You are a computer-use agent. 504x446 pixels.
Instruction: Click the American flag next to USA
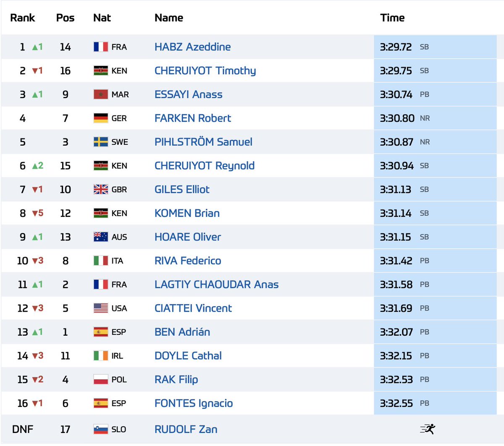tap(101, 308)
